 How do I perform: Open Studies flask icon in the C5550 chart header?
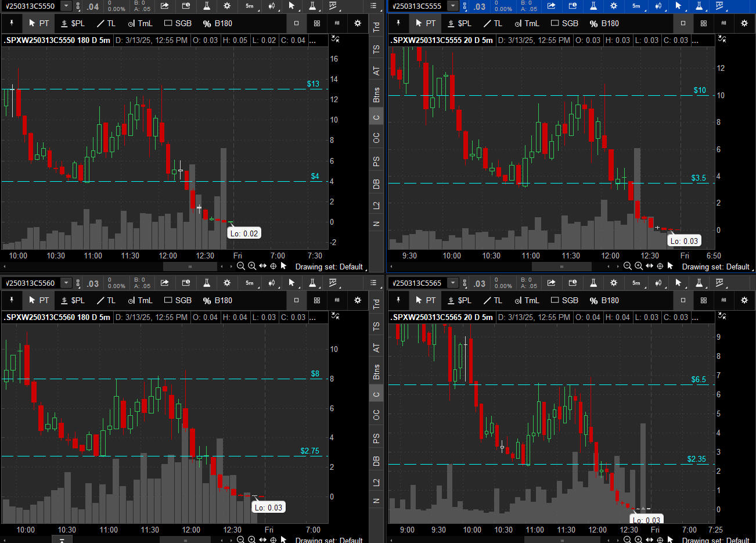[206, 6]
